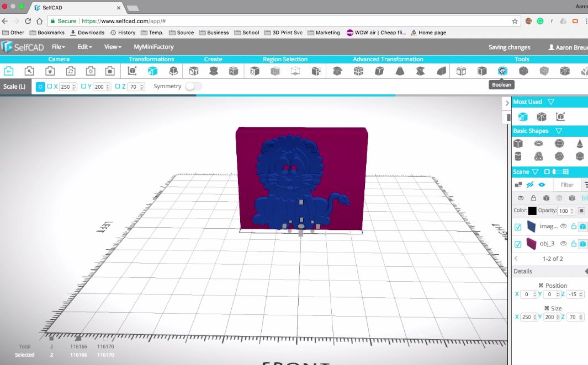Viewport: 588px width, 365px height.
Task: Collapse the Scene panel triangle
Action: click(x=535, y=172)
